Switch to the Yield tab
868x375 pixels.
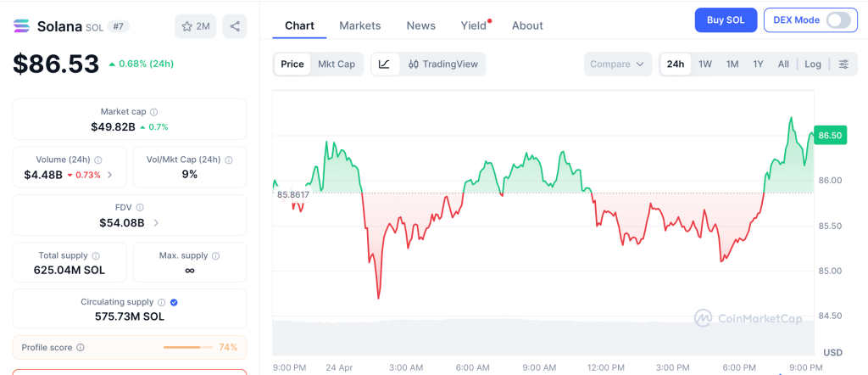[x=473, y=25]
